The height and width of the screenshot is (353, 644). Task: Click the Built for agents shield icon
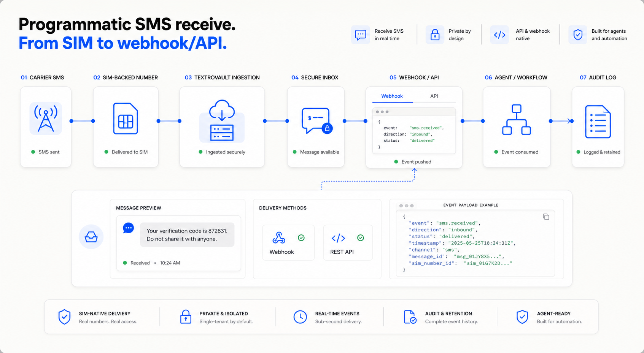pyautogui.click(x=578, y=35)
